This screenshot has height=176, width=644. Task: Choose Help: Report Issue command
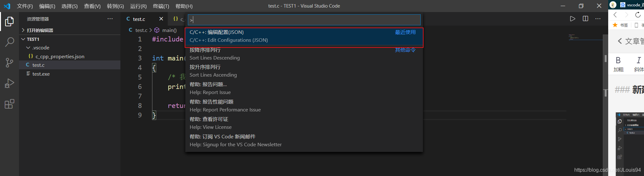tap(304, 89)
